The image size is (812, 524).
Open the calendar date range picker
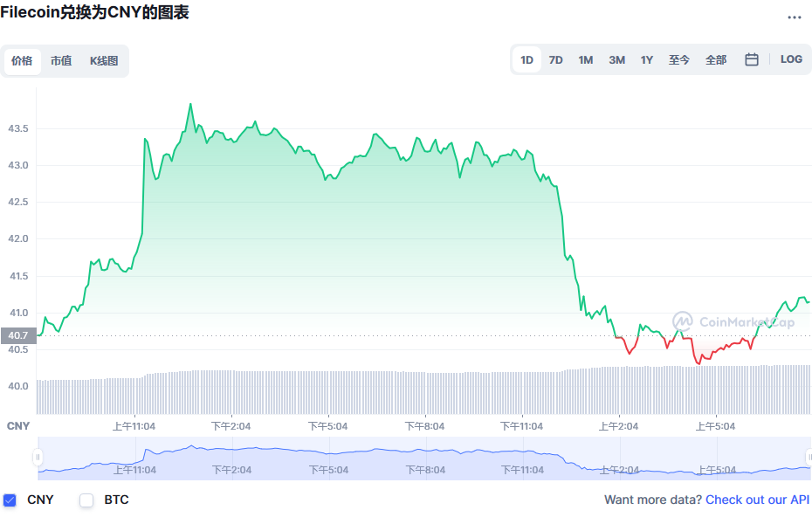pos(752,60)
